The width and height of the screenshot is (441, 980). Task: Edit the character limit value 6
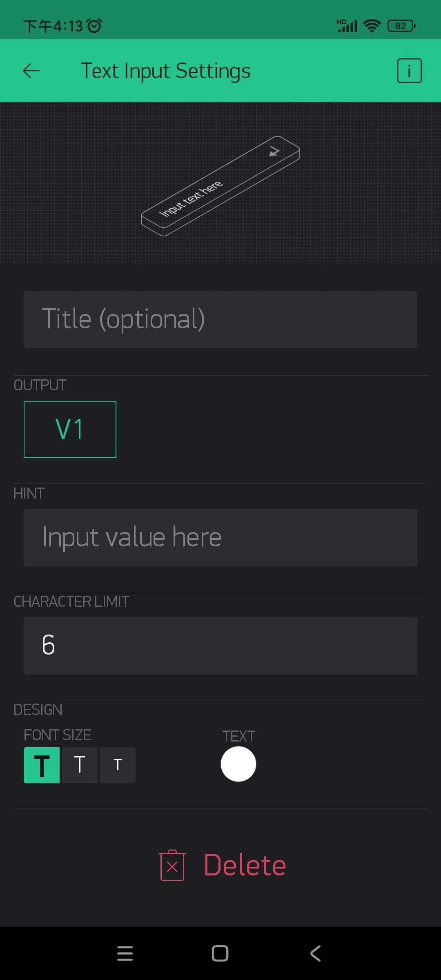[220, 646]
